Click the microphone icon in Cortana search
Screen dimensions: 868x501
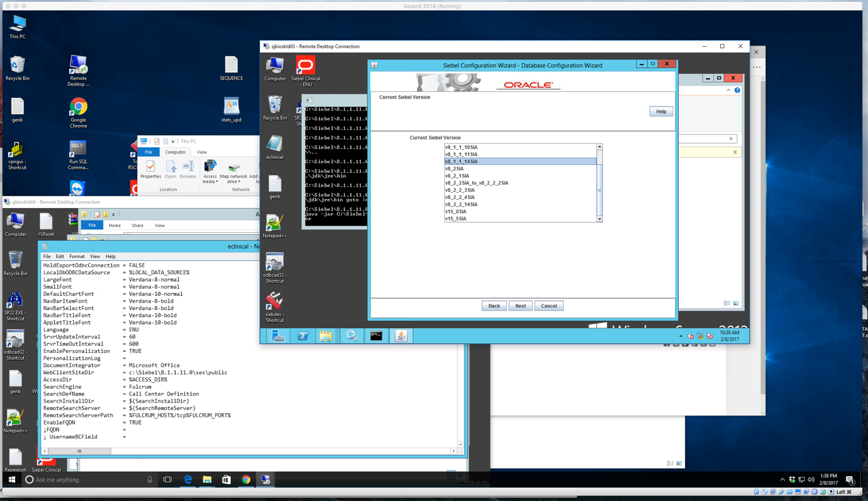click(150, 480)
